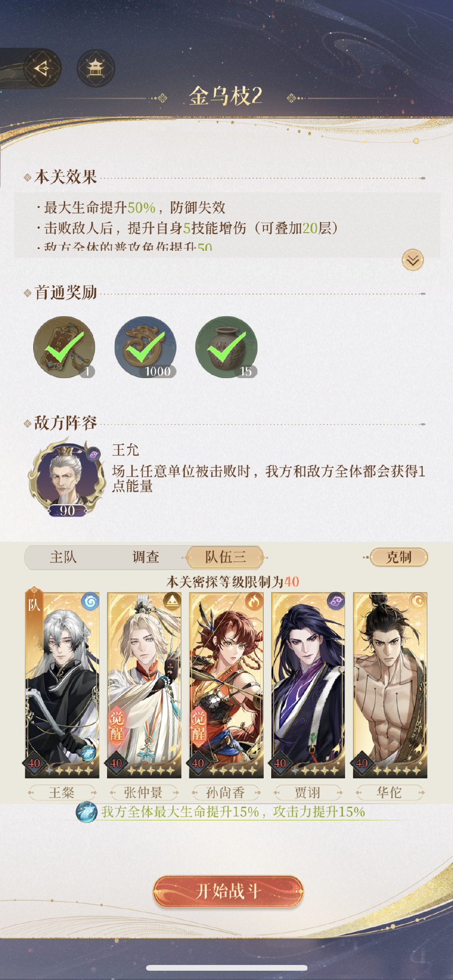Select the 华佗 character card
453x980 pixels.
[x=390, y=685]
